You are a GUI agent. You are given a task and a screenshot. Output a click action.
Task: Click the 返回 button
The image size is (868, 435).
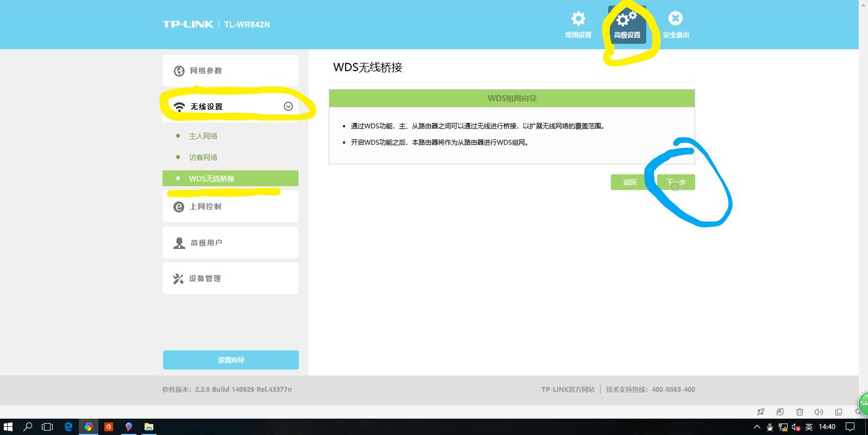pos(629,182)
